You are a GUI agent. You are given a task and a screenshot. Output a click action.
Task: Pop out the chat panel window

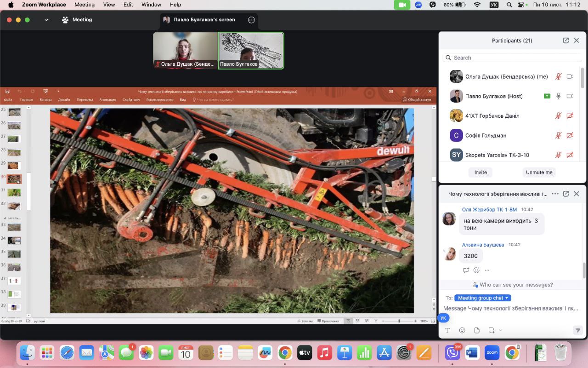(x=566, y=194)
